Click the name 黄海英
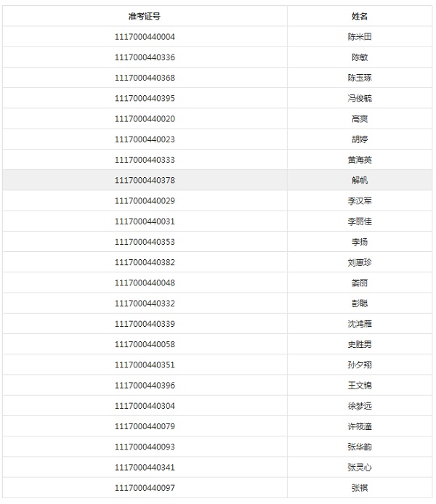The image size is (436, 504). [x=360, y=160]
